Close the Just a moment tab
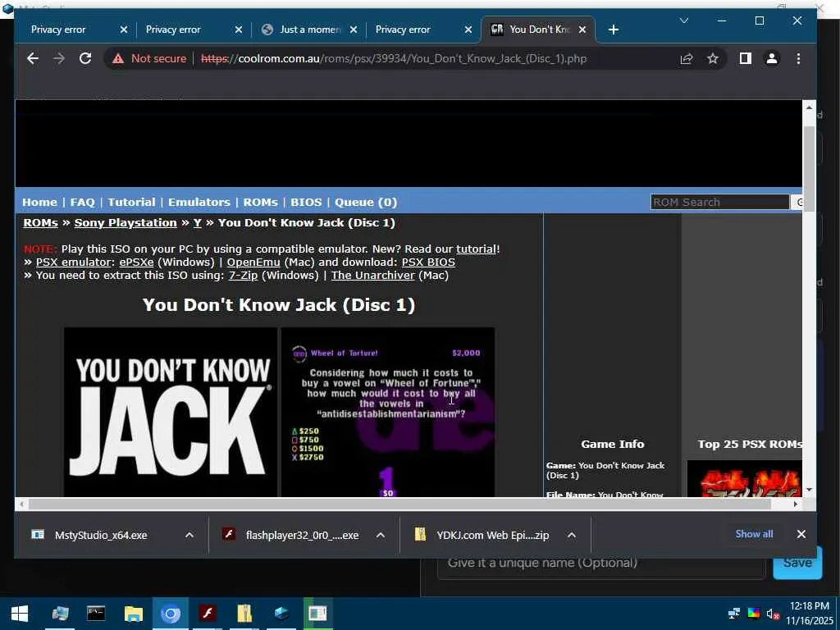Screen dimensions: 840x630 click(354, 30)
